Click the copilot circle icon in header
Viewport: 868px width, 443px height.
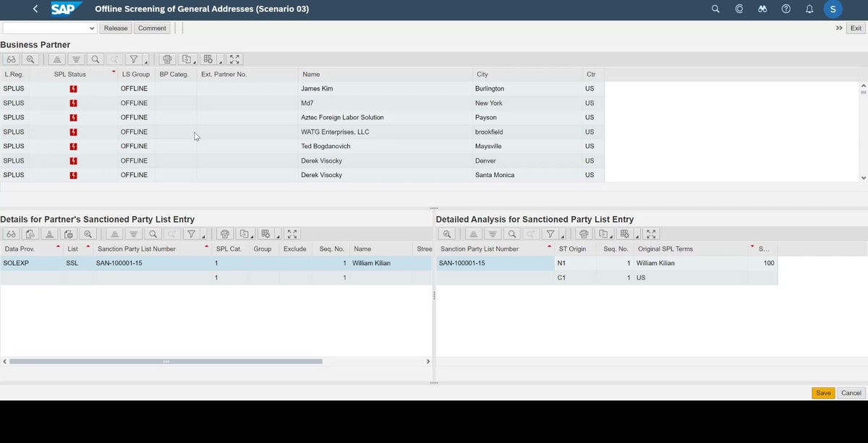[739, 9]
